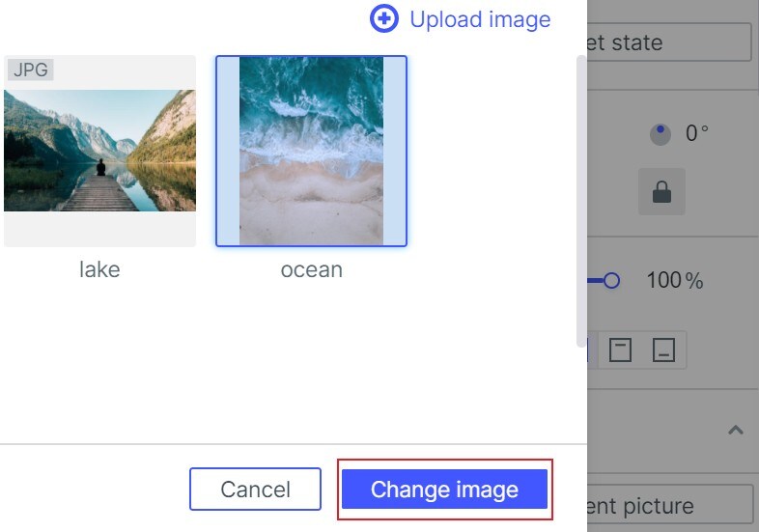
Task: Click the "ocean" image name label
Action: [311, 269]
